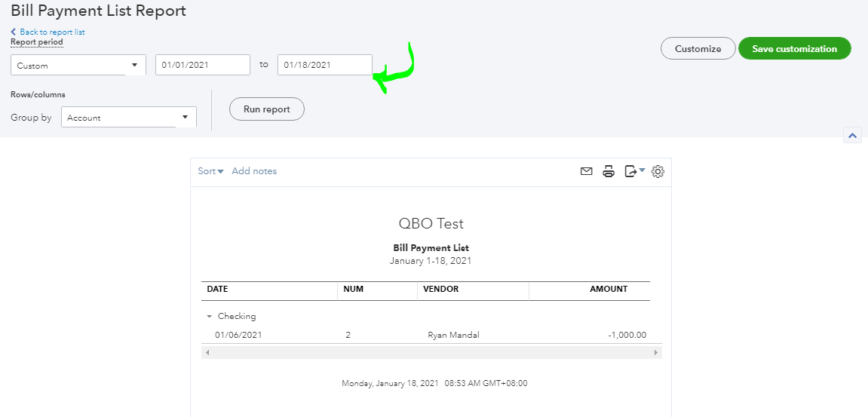Open the Sort dropdown menu
This screenshot has width=868, height=417.
pyautogui.click(x=210, y=171)
